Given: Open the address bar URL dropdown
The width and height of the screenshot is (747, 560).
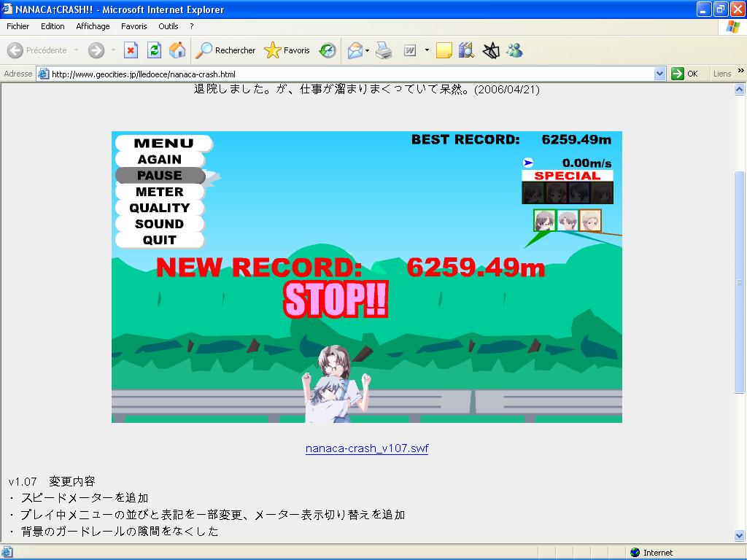Looking at the screenshot, I should [659, 74].
